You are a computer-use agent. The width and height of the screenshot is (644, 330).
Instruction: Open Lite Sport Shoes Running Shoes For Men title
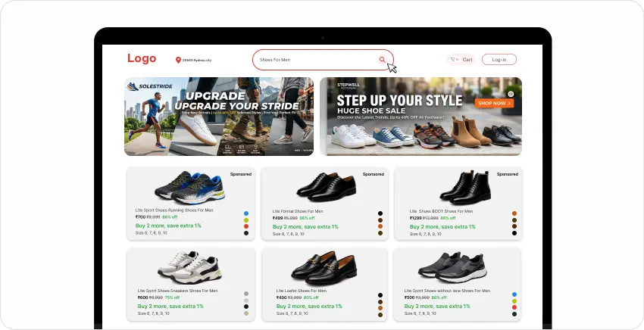point(174,210)
